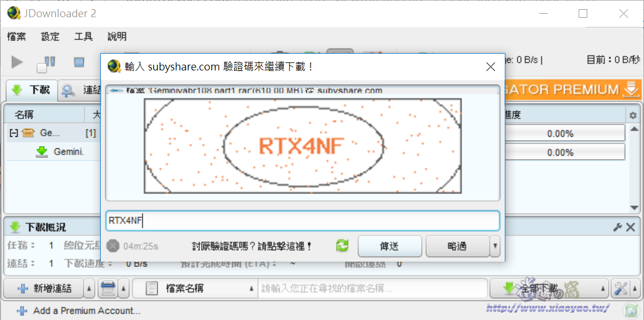The height and width of the screenshot is (320, 644).
Task: Click the 略過 button to skip captcha
Action: (x=457, y=246)
